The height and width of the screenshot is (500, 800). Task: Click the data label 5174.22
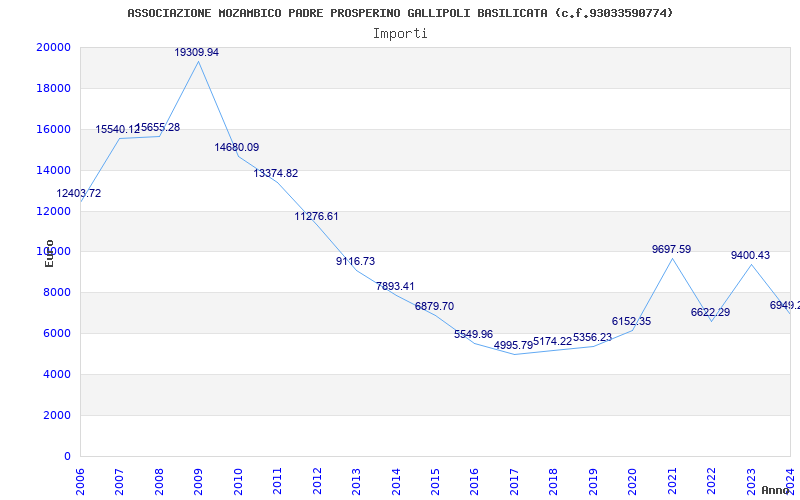(553, 341)
